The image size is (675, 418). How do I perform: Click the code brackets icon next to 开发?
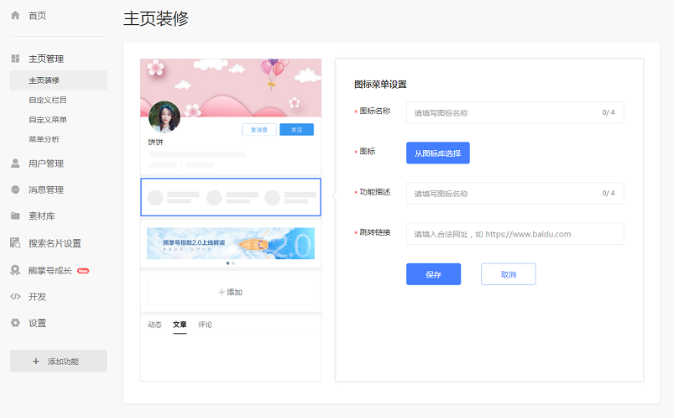coord(15,296)
